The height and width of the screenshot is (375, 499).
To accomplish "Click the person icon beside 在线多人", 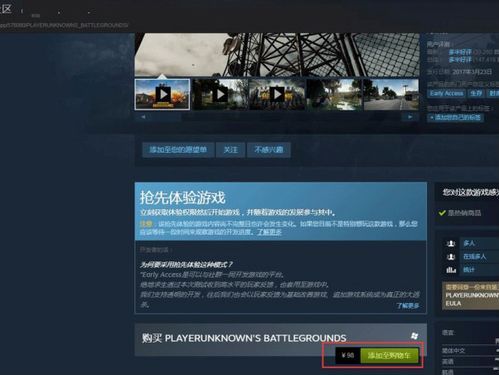I will (451, 257).
